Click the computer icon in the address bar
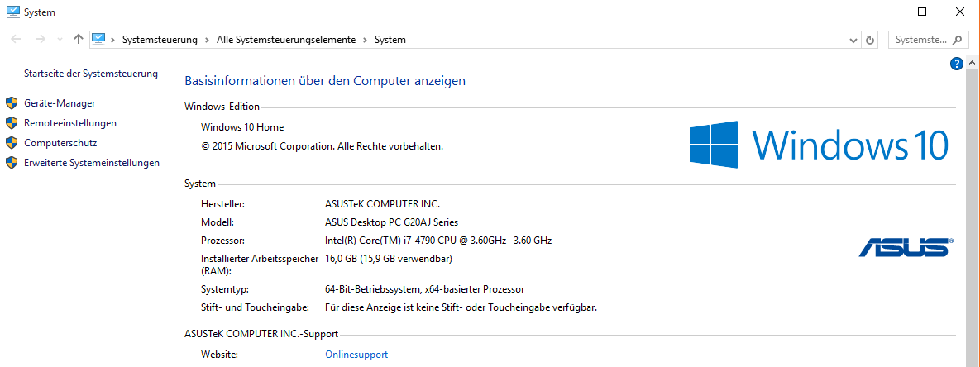 tap(99, 39)
